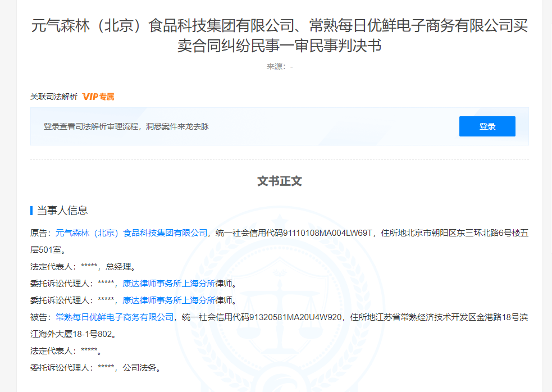The image size is (552, 392).
Task: Open plaintiff link 元气森林(北京)食品科技集团有限公司
Action: [131, 233]
